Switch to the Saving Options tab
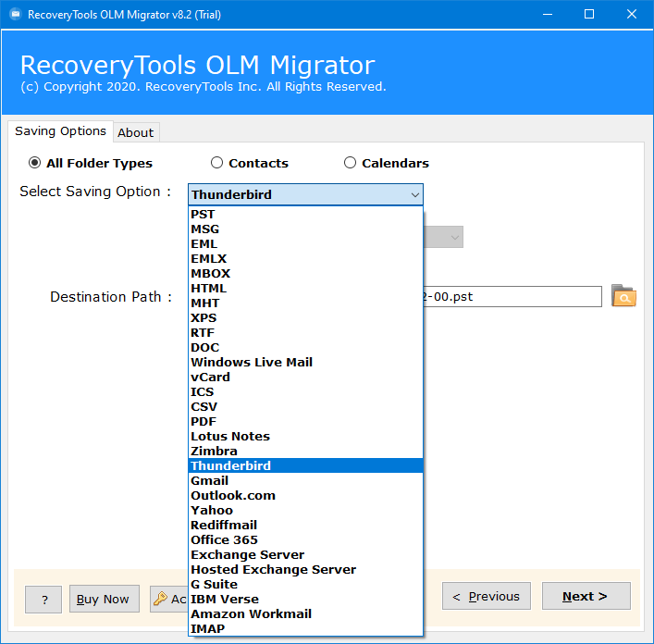 click(x=60, y=131)
